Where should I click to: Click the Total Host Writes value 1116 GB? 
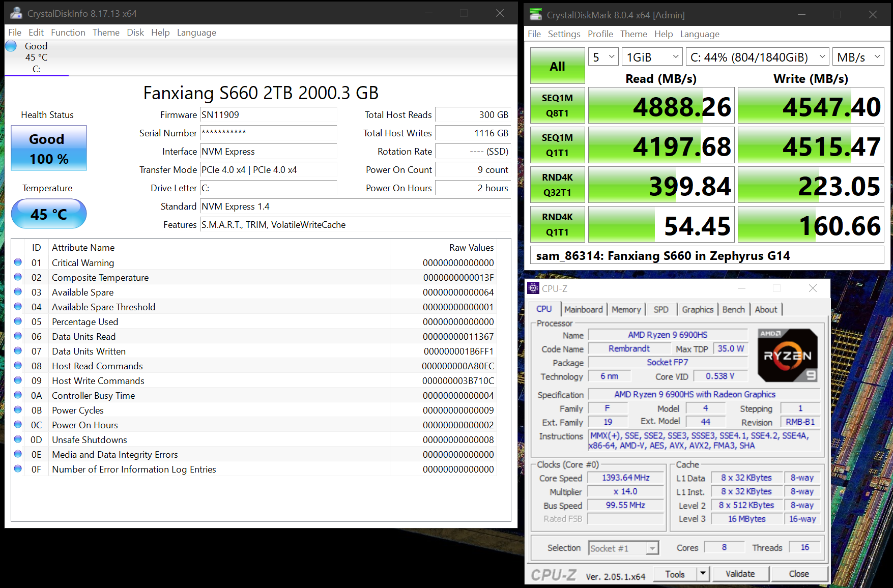tap(473, 133)
